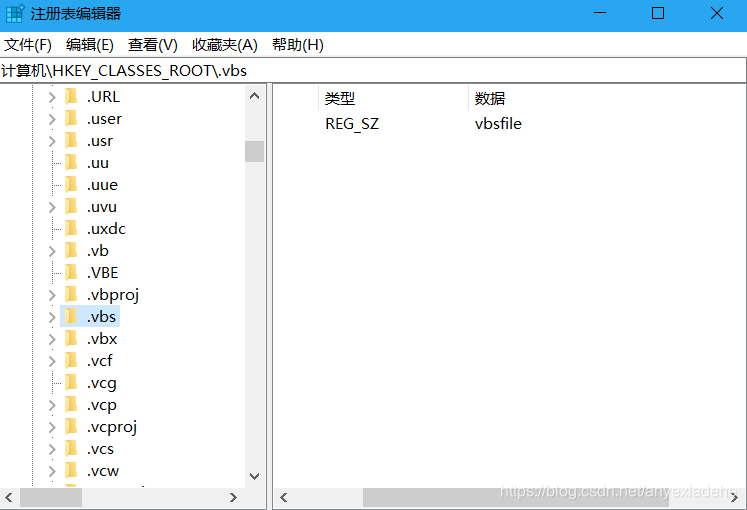The width and height of the screenshot is (747, 510).
Task: Click the folder icon next to .vcproj
Action: click(71, 427)
